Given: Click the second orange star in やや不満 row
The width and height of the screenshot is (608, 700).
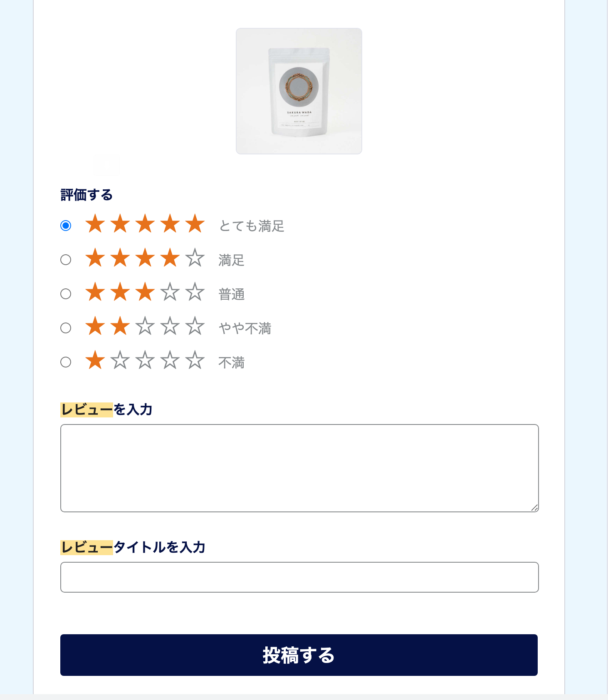Looking at the screenshot, I should click(x=120, y=326).
